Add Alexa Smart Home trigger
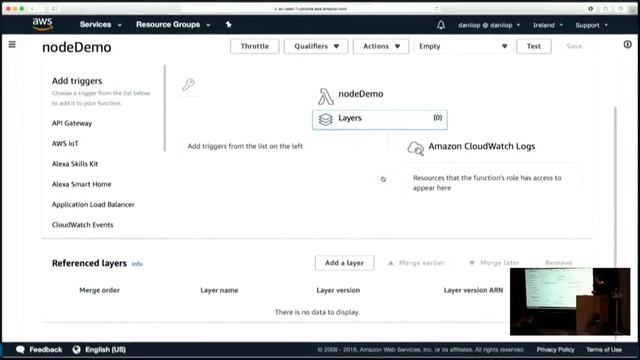 coord(82,184)
